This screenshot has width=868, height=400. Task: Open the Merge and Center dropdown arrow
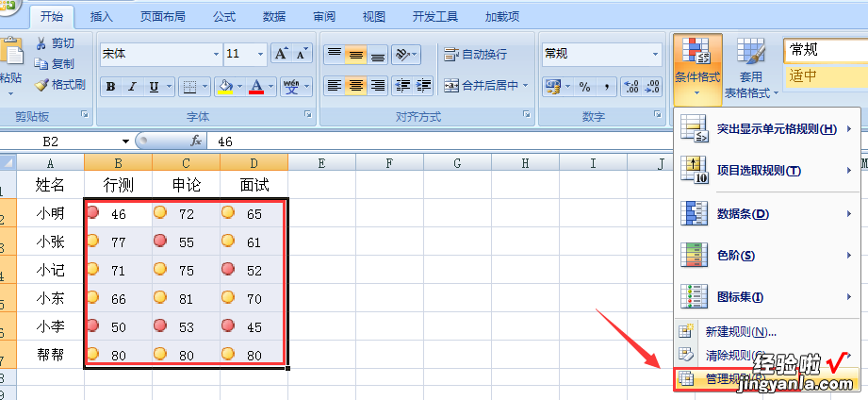point(525,85)
